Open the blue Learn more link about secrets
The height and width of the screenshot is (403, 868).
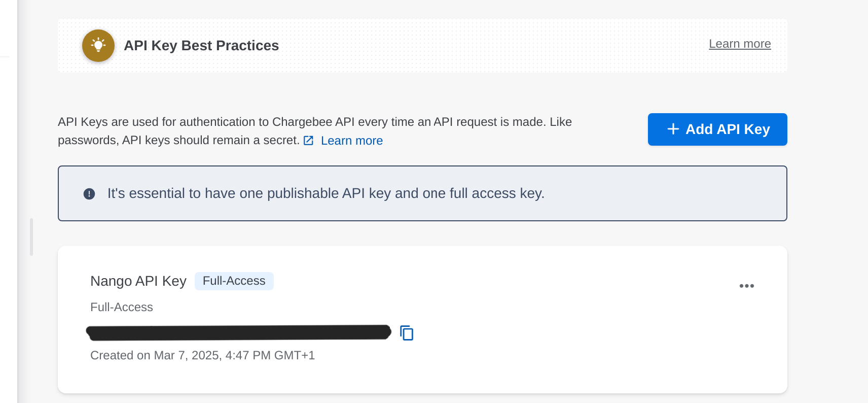pyautogui.click(x=352, y=141)
